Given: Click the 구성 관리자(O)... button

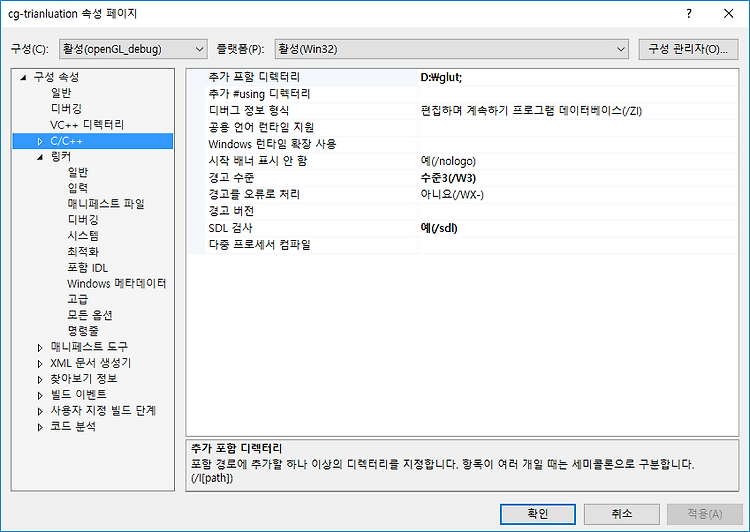Looking at the screenshot, I should pos(688,49).
